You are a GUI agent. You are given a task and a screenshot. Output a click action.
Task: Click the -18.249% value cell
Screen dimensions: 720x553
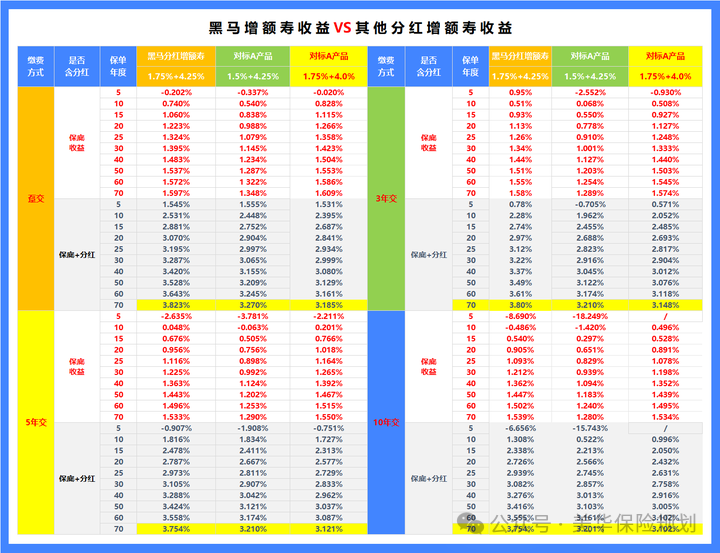[x=590, y=315]
